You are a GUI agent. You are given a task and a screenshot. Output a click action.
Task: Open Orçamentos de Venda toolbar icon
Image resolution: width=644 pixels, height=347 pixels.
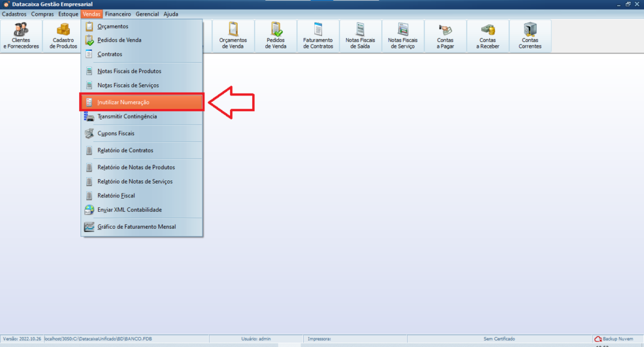(x=233, y=35)
